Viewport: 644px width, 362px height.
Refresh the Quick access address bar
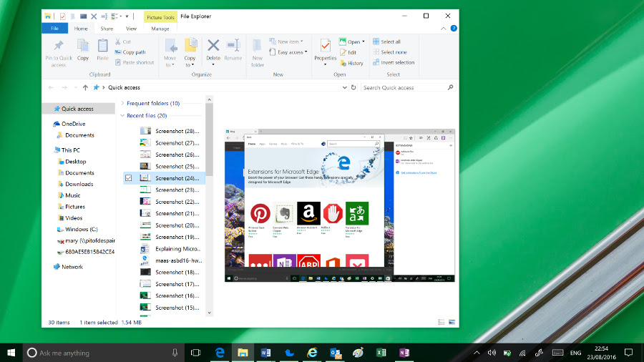(x=353, y=87)
